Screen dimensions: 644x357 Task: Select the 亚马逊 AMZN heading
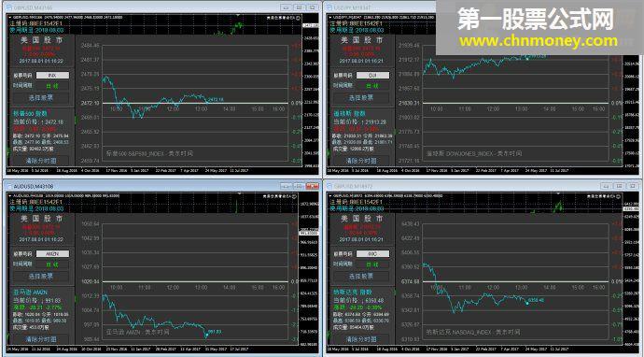pyautogui.click(x=30, y=292)
